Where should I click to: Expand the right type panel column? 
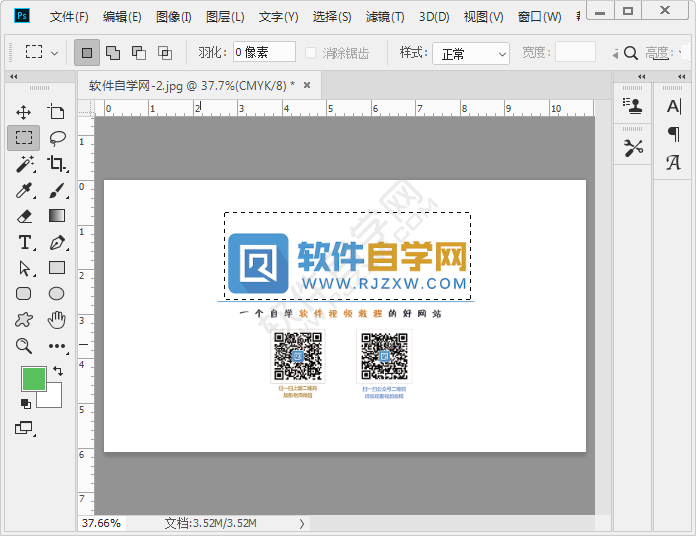click(x=682, y=76)
